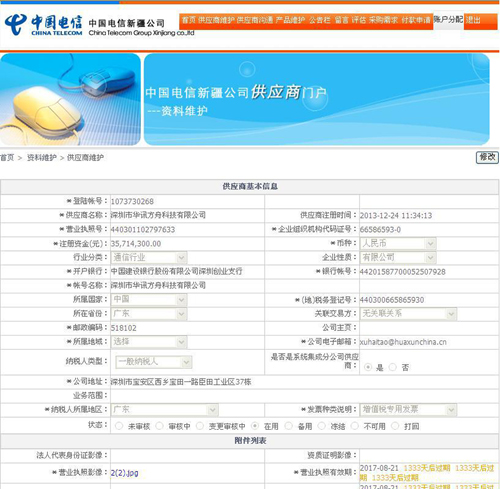Click the mouse image banner

pyautogui.click(x=70, y=99)
